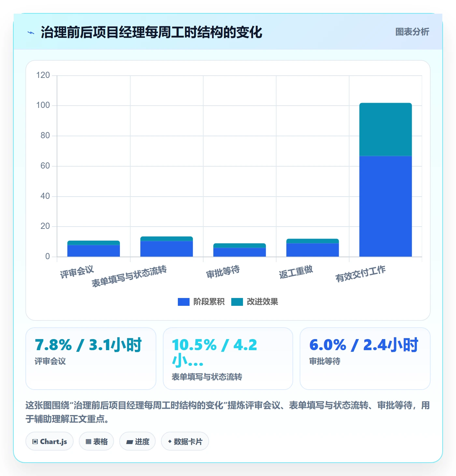The width and height of the screenshot is (456, 476).
Task: Click the lightning bolt icon beside the title
Action: tap(31, 33)
